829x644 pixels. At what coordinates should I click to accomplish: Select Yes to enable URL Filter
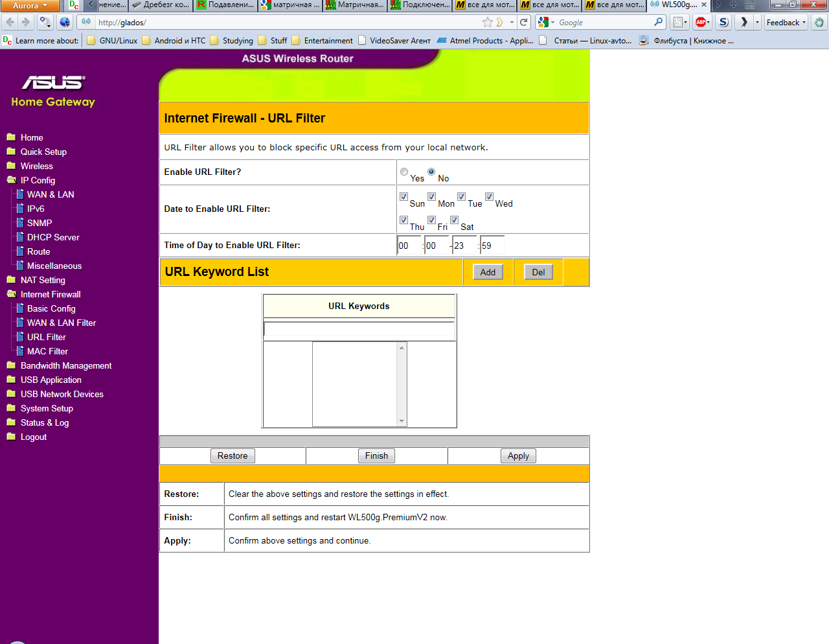404,172
